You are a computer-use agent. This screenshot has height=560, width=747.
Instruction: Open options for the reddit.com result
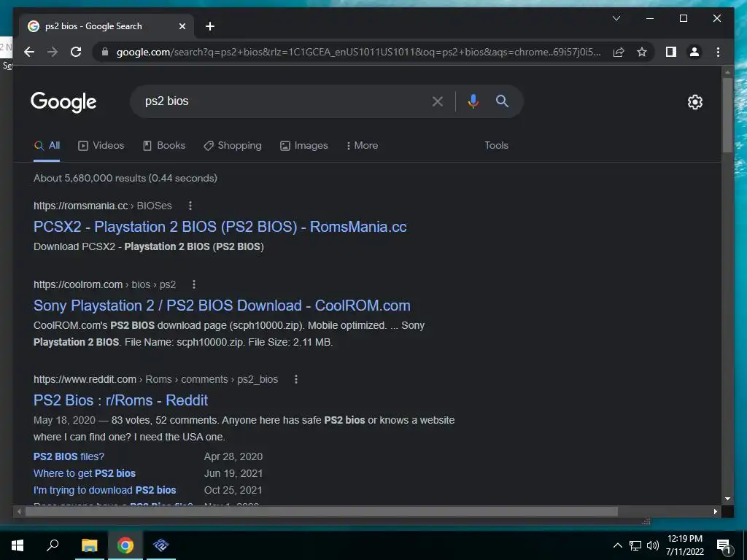[296, 379]
